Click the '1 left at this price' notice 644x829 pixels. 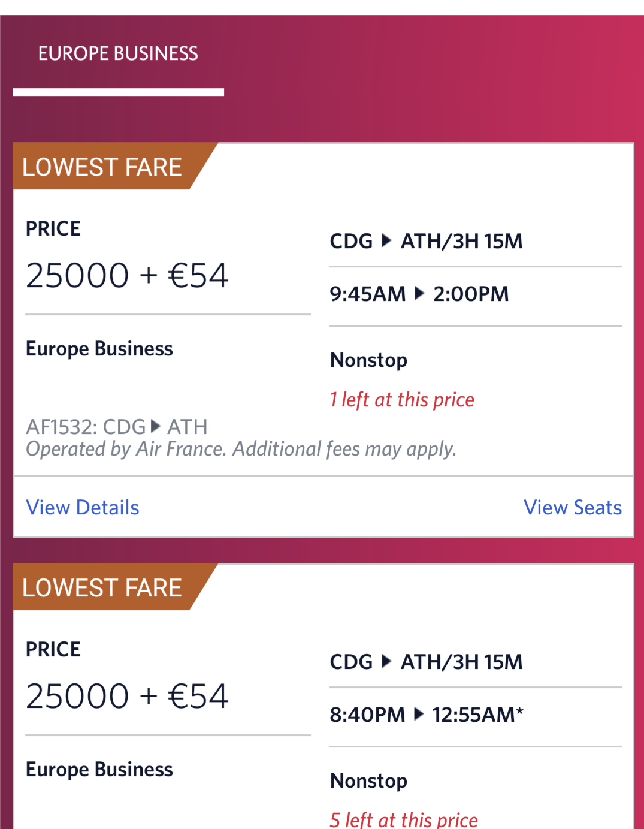[x=402, y=400]
